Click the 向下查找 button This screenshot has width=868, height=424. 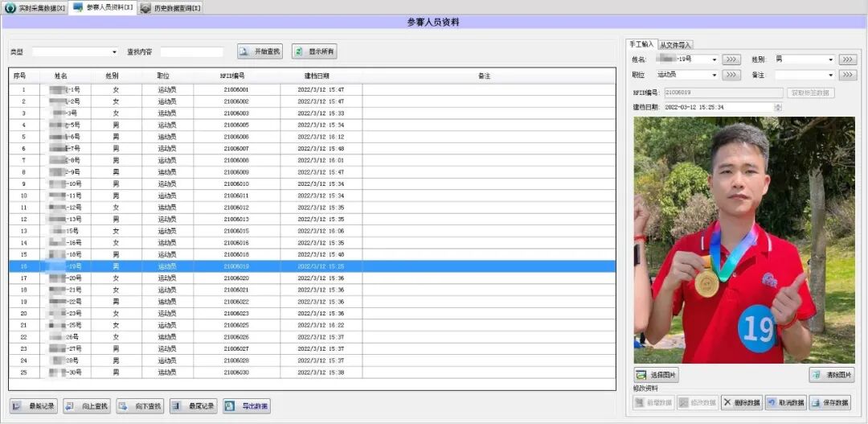pos(140,406)
